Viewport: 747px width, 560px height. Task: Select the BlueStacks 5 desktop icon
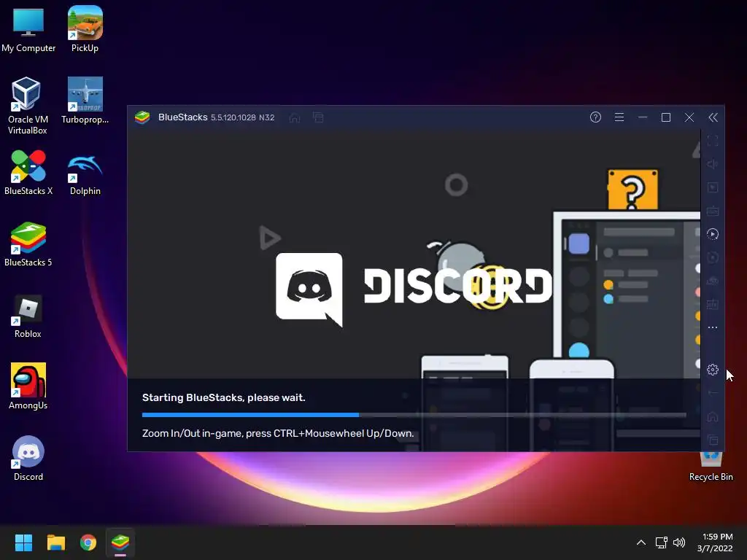point(28,244)
